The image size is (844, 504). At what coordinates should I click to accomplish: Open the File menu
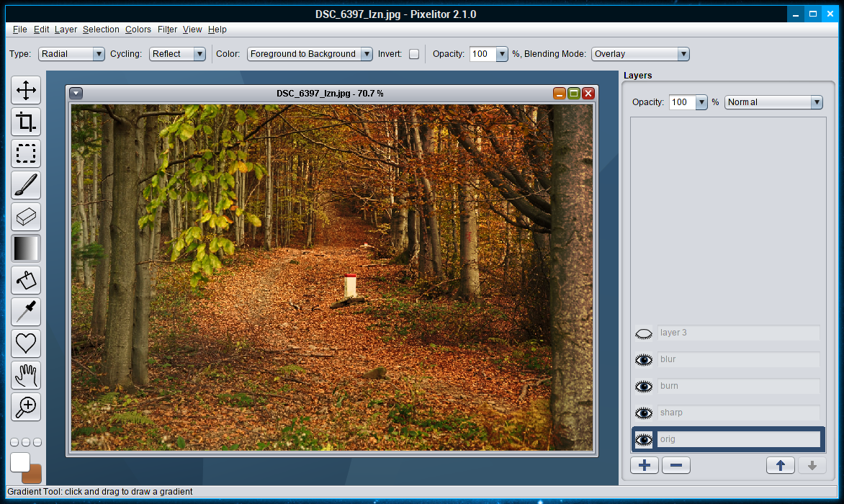tap(20, 30)
